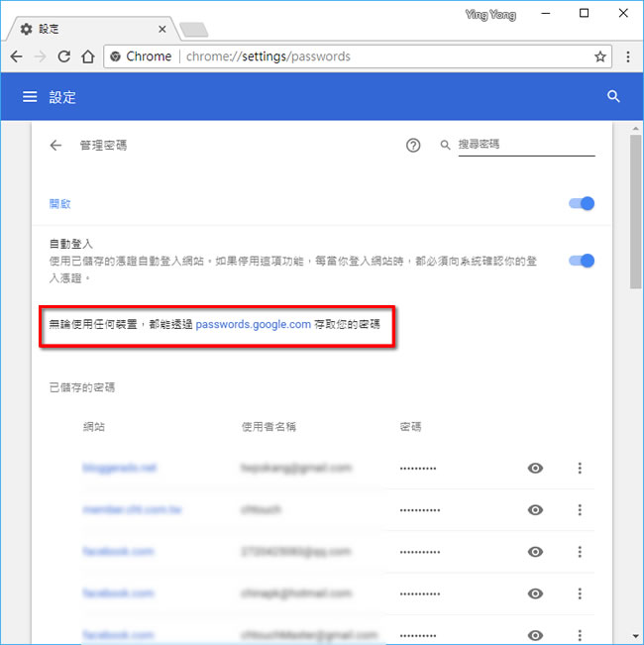The image size is (644, 645).
Task: Click the Ying Yong profile name
Action: pyautogui.click(x=490, y=15)
